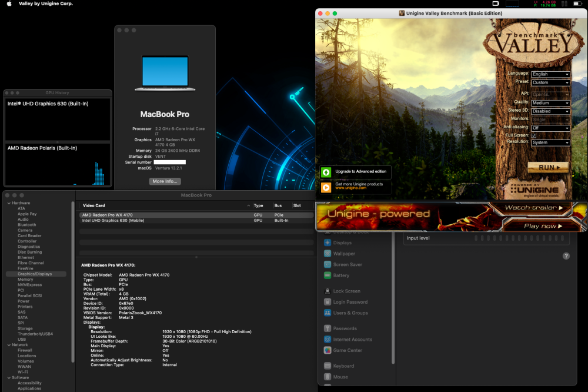The width and height of the screenshot is (588, 392).
Task: Collapse the Network tree section
Action: [9, 345]
